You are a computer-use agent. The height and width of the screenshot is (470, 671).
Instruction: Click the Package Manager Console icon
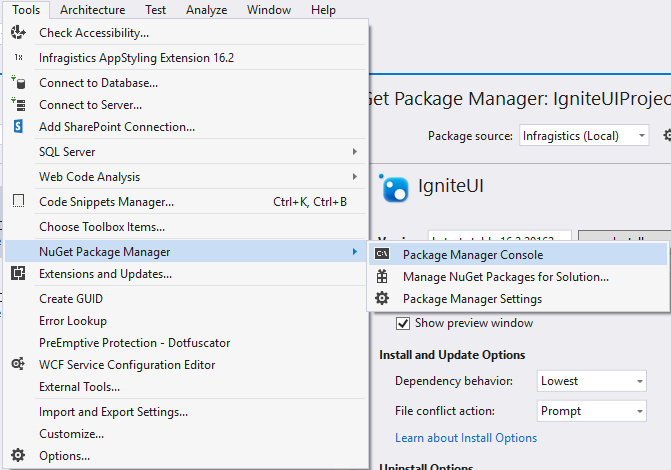[382, 254]
